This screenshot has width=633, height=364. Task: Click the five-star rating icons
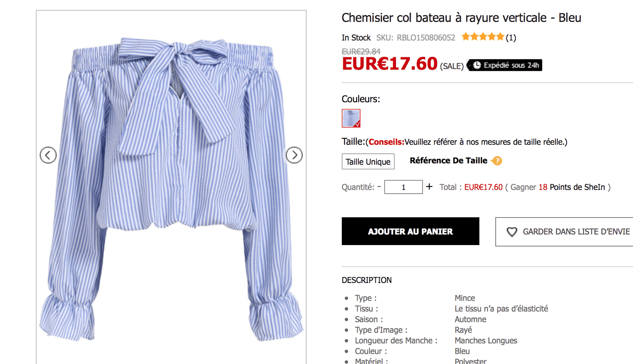[x=483, y=37]
